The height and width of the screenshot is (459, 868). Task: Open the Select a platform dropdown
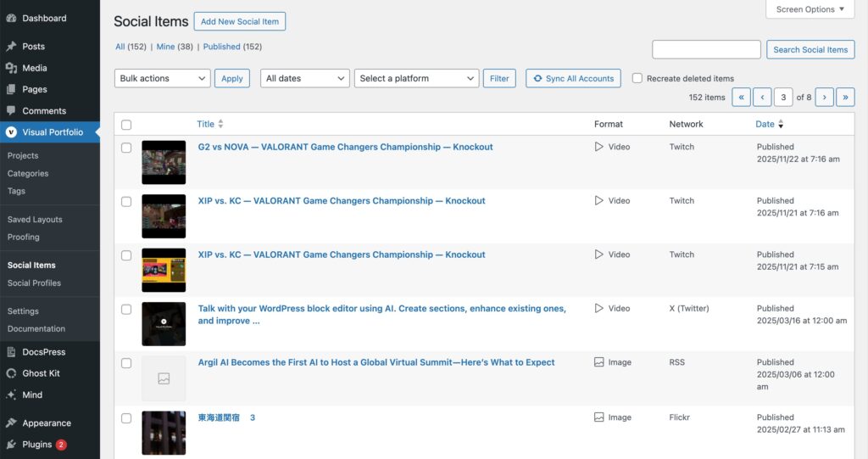(x=416, y=78)
